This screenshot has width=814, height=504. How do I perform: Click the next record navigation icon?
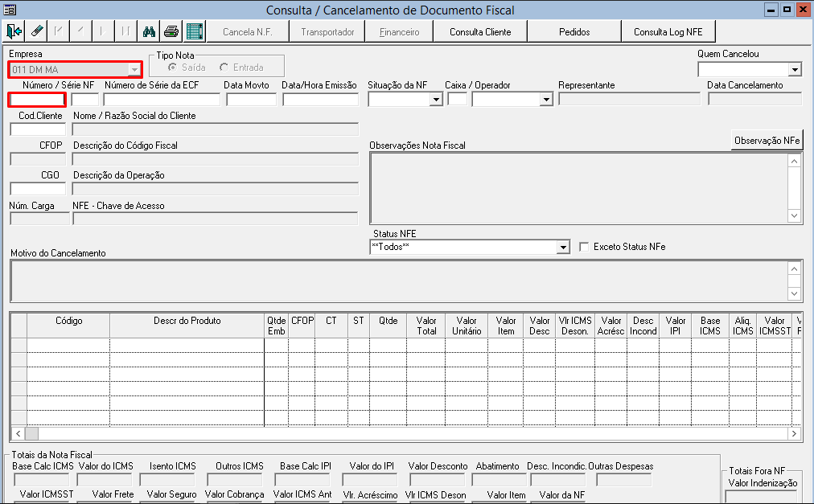[x=103, y=31]
